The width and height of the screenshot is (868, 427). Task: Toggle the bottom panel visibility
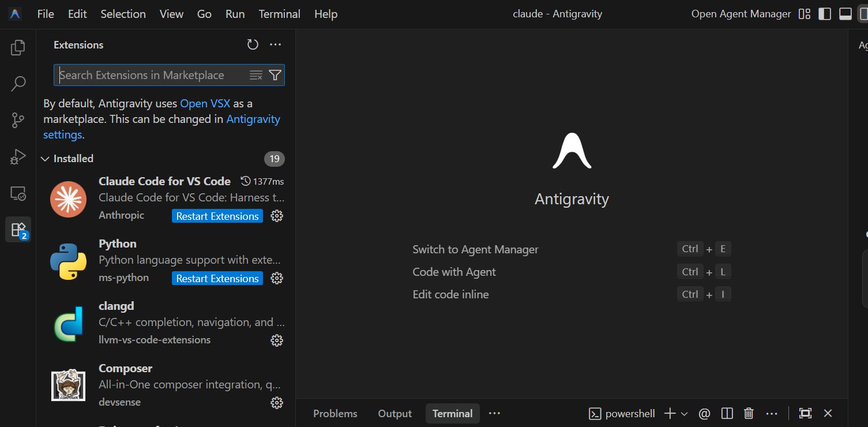point(845,13)
